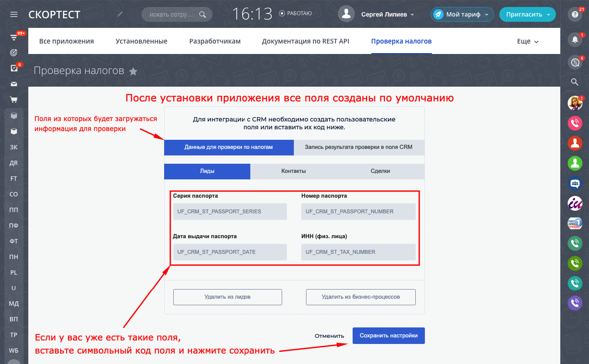Open the activity feed icon with 99+ badge
The width and height of the screenshot is (589, 364).
coord(14,37)
